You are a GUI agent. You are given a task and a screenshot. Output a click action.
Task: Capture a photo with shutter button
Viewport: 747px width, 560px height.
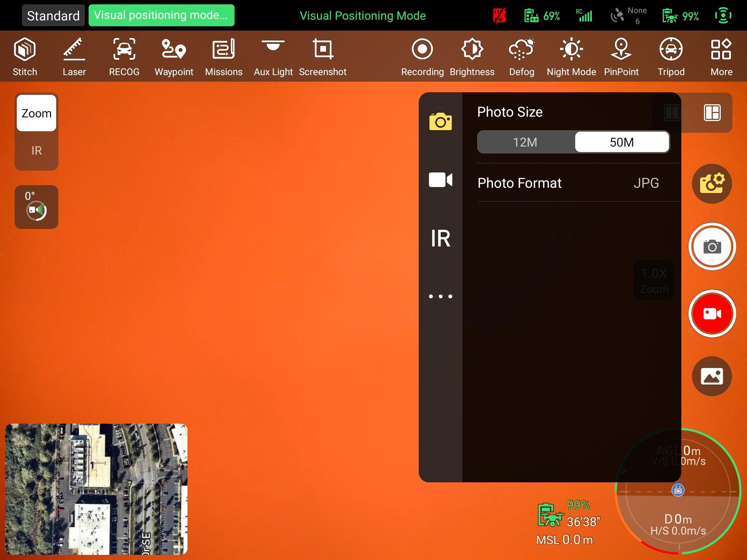(712, 247)
